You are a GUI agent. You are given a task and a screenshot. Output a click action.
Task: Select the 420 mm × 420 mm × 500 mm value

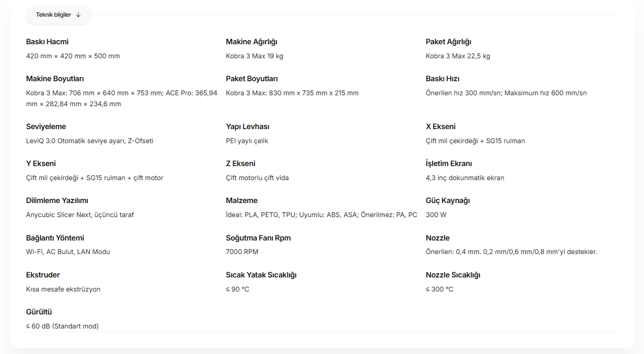pyautogui.click(x=73, y=56)
